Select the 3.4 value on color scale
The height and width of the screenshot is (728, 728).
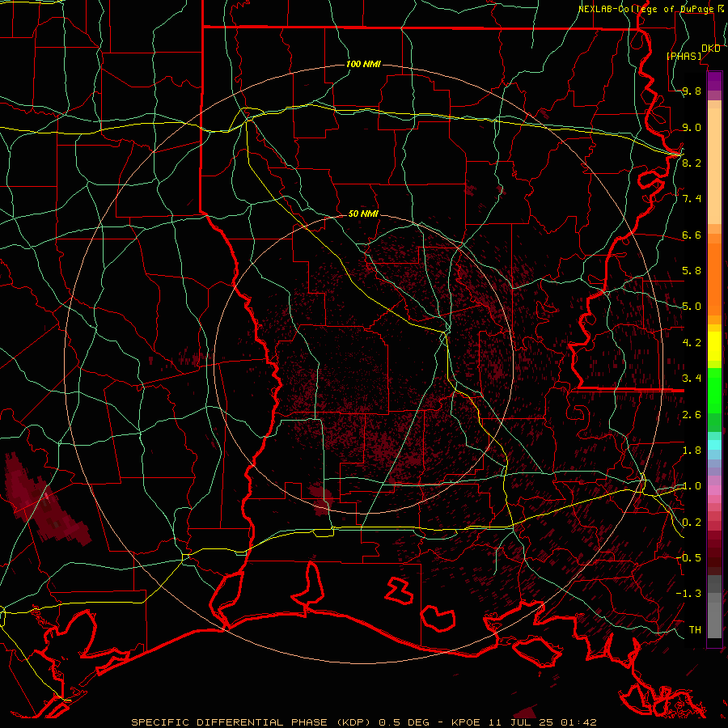tap(692, 379)
